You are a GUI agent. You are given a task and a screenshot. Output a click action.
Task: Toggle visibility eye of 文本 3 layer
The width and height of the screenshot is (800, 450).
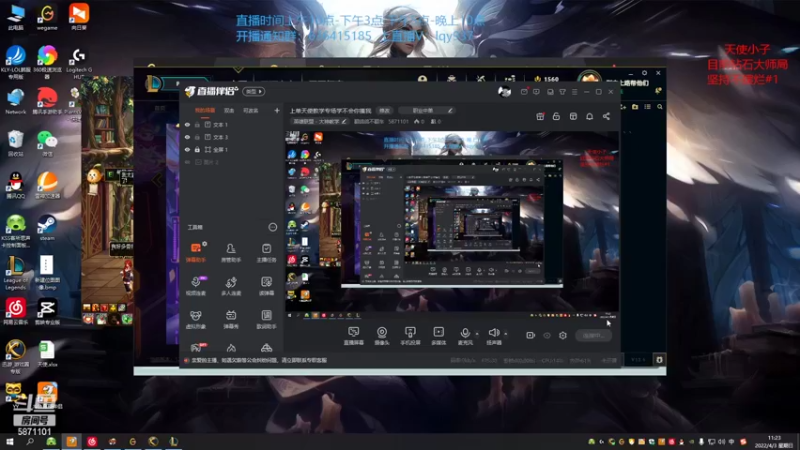coord(187,137)
